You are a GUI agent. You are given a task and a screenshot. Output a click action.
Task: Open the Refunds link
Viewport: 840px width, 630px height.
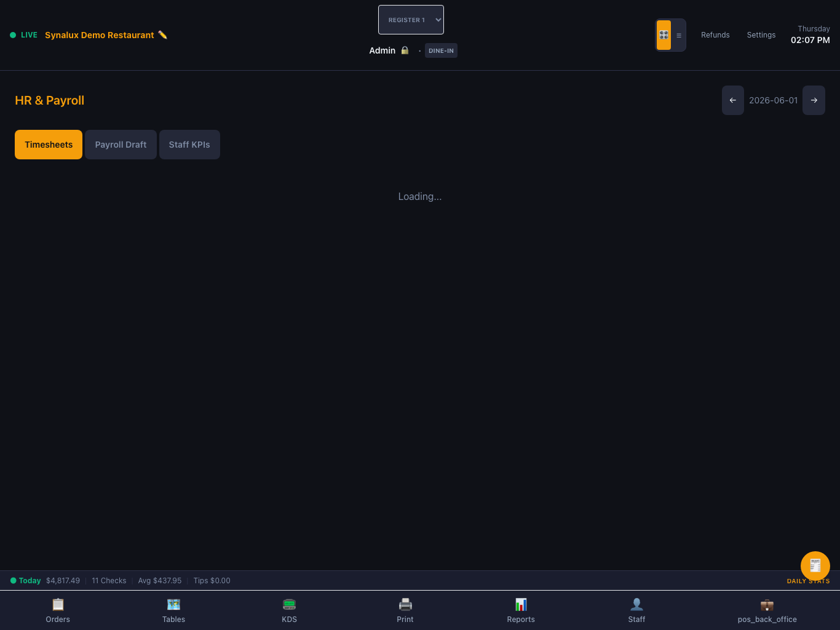715,35
